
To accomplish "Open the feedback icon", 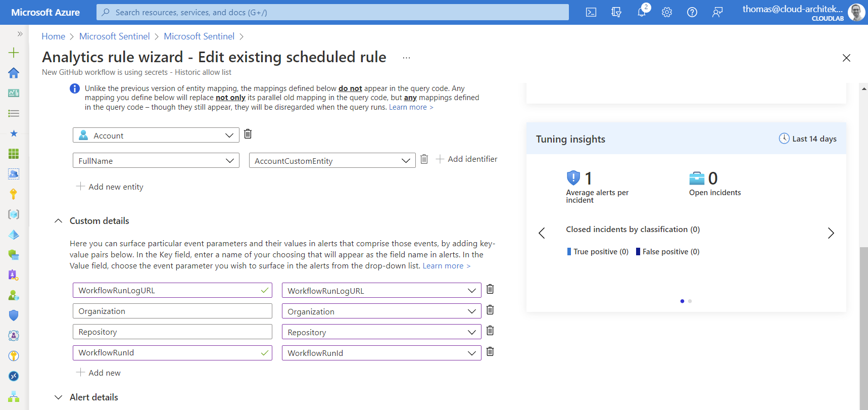I will click(717, 12).
